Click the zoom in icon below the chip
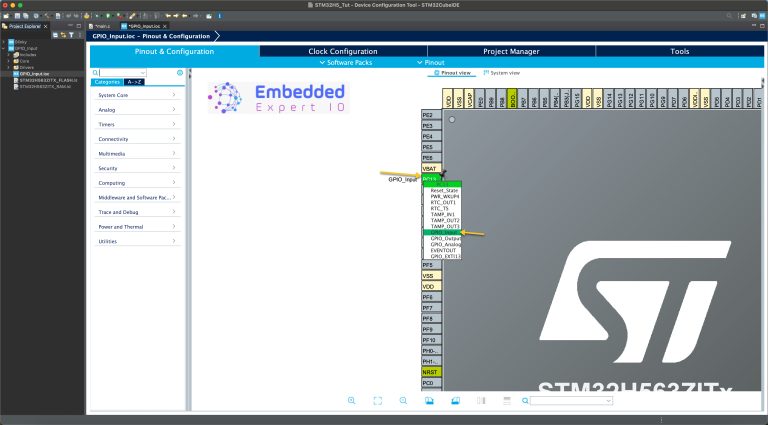The height and width of the screenshot is (425, 768). 352,400
